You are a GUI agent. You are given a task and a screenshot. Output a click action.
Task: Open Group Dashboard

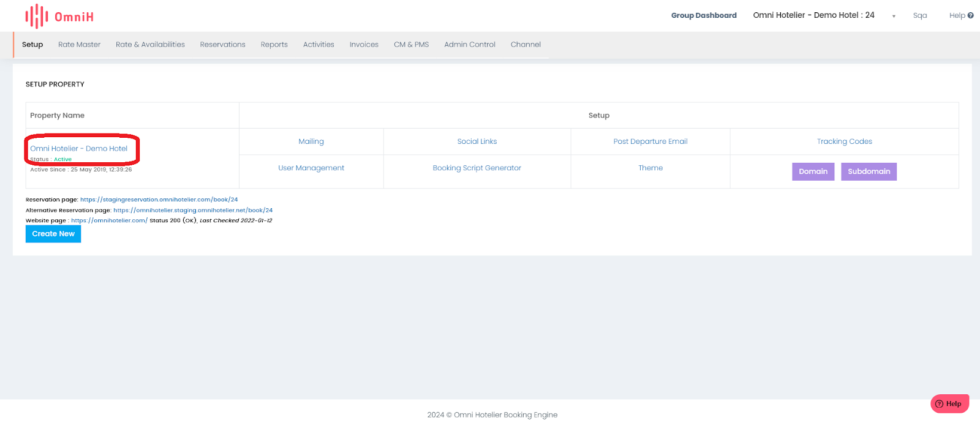[x=704, y=15]
